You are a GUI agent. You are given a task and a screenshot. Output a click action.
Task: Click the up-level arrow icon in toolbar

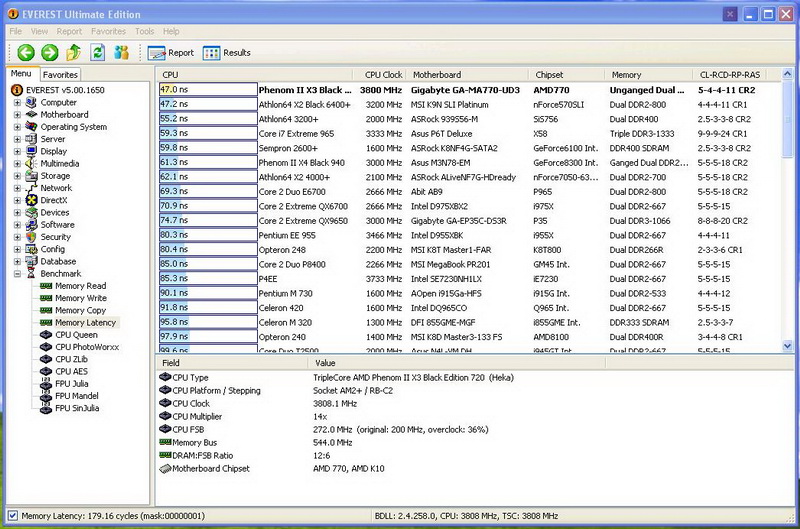[73, 52]
